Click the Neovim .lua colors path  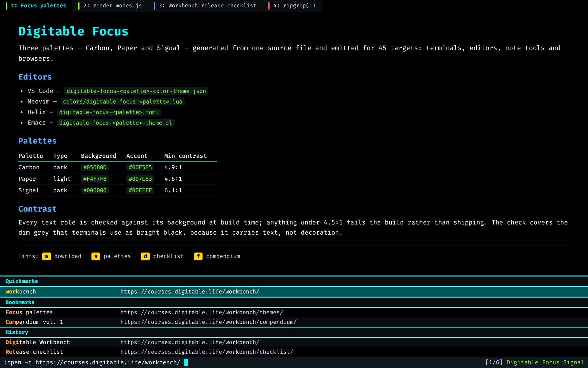point(123,102)
